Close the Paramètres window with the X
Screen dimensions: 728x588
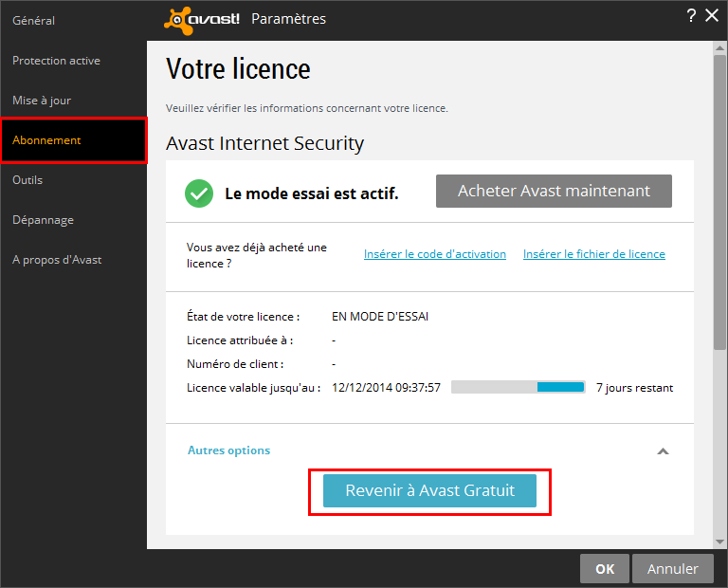[712, 15]
